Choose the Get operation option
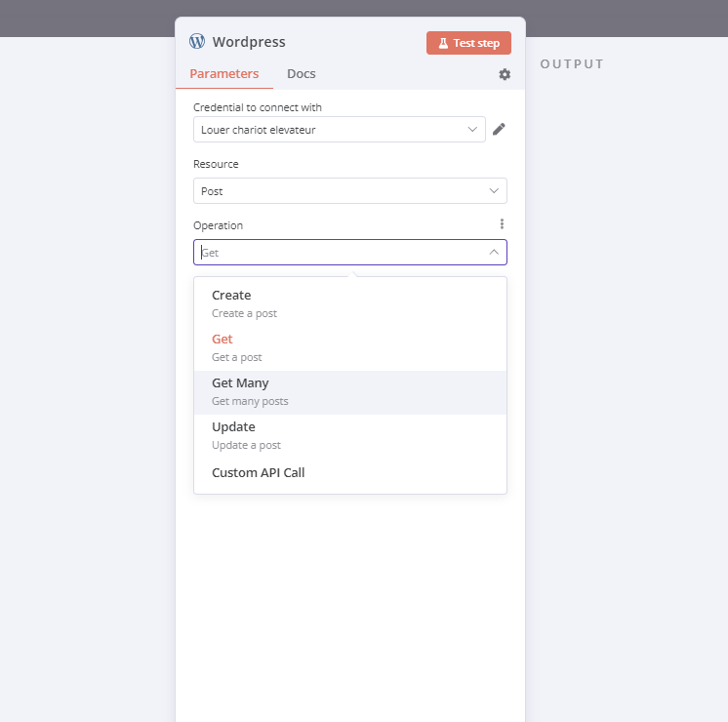 pos(350,348)
